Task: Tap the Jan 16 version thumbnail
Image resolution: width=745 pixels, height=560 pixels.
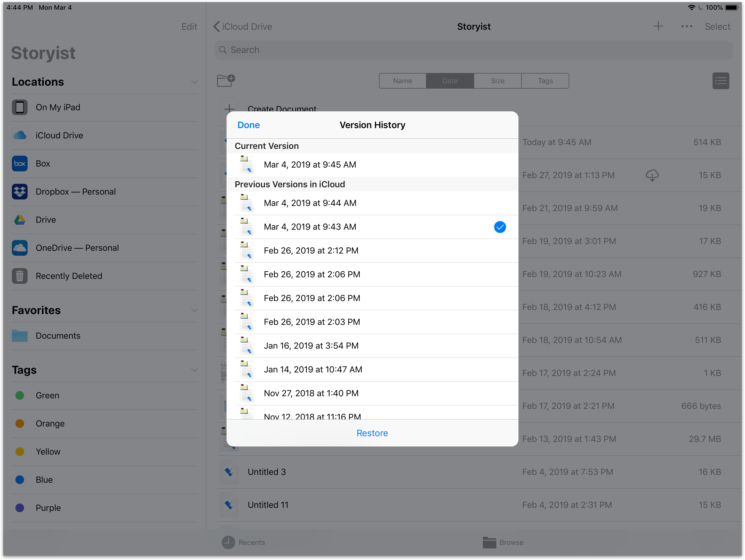Action: 246,345
